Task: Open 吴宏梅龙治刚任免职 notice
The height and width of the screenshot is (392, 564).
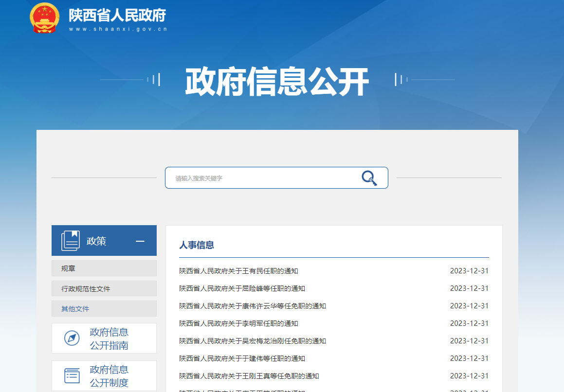Action: [x=252, y=341]
